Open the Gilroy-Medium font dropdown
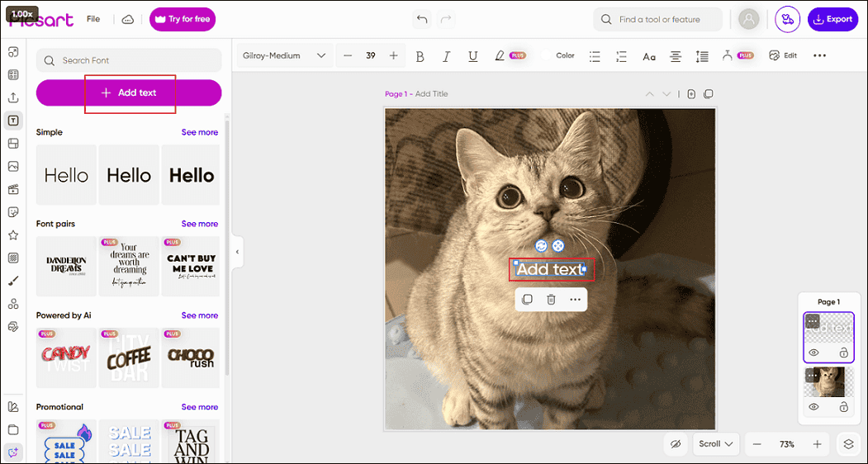The width and height of the screenshot is (868, 464). [284, 56]
